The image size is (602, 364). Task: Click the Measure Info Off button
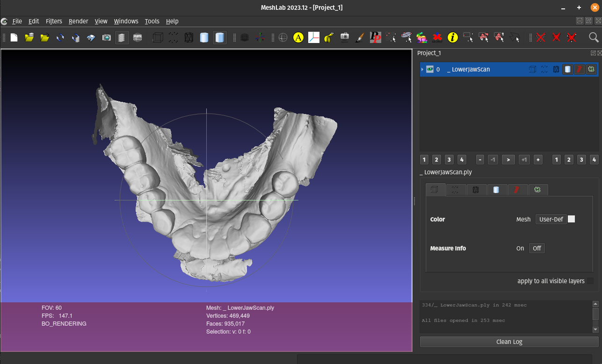pyautogui.click(x=537, y=248)
